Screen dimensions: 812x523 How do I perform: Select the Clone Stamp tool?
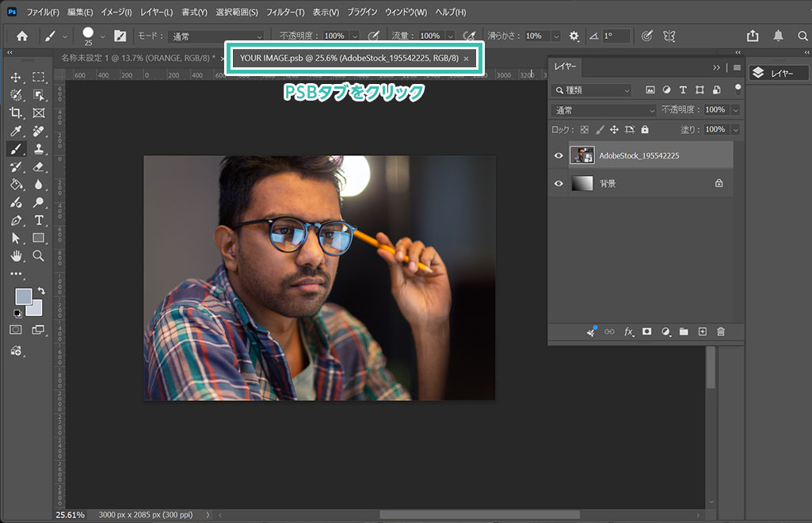click(x=38, y=149)
